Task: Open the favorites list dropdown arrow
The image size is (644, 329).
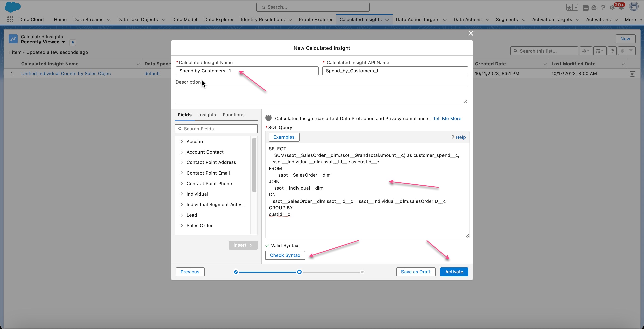Action: tap(576, 7)
